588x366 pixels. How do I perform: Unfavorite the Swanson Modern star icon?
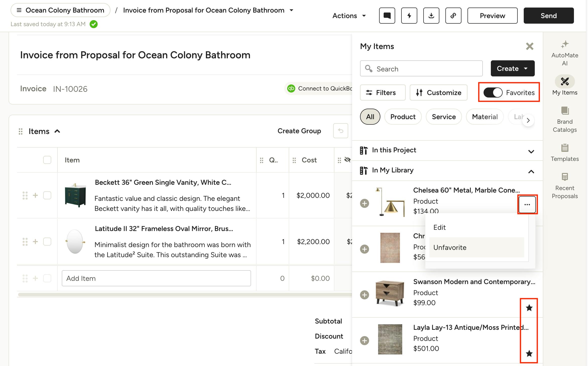click(529, 308)
